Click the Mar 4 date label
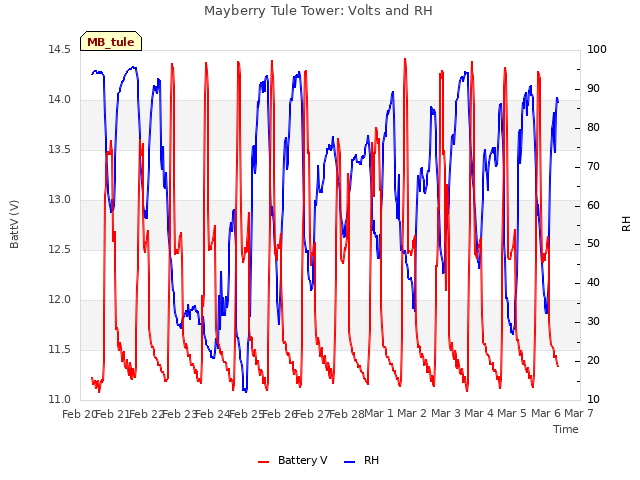 click(479, 413)
